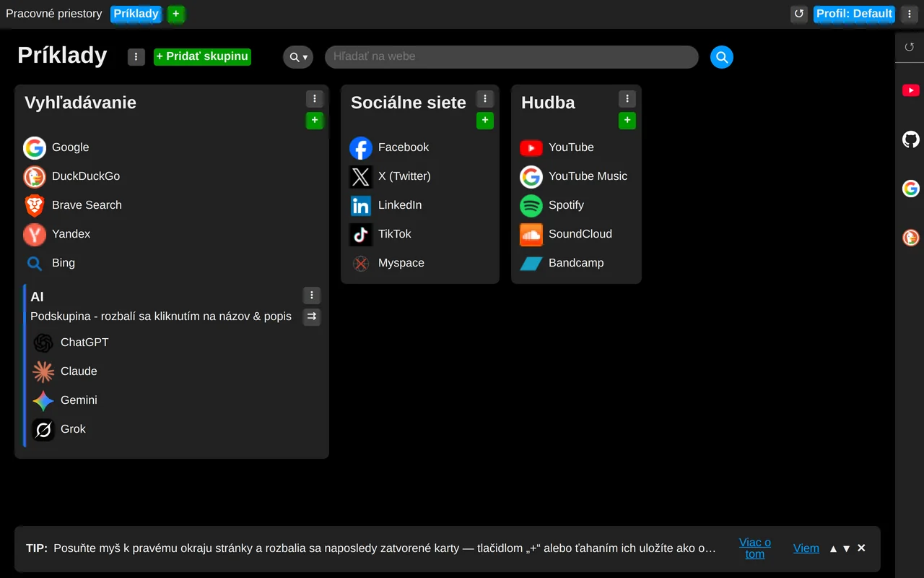The image size is (924, 578).
Task: Select the Príklady workspace tab
Action: 136,14
